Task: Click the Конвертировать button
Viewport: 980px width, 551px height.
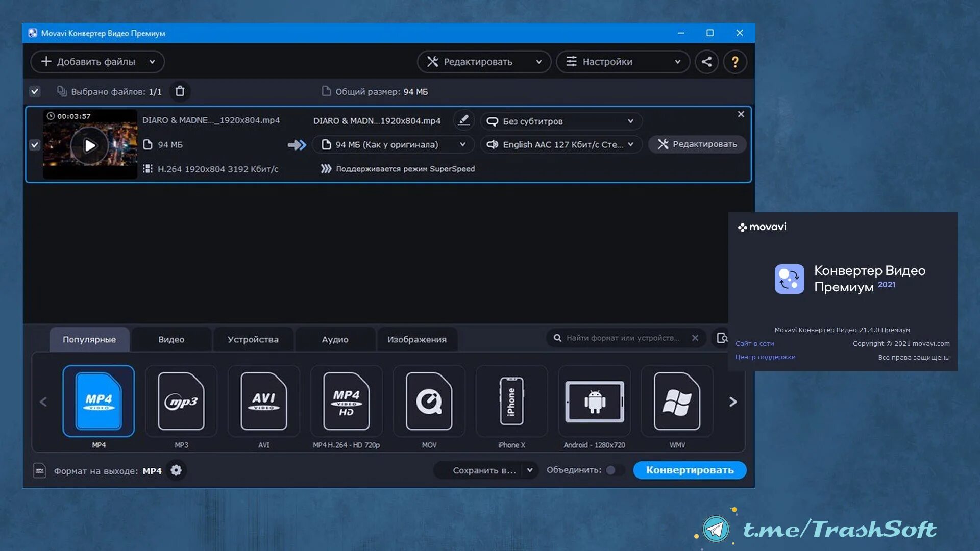Action: coord(690,470)
